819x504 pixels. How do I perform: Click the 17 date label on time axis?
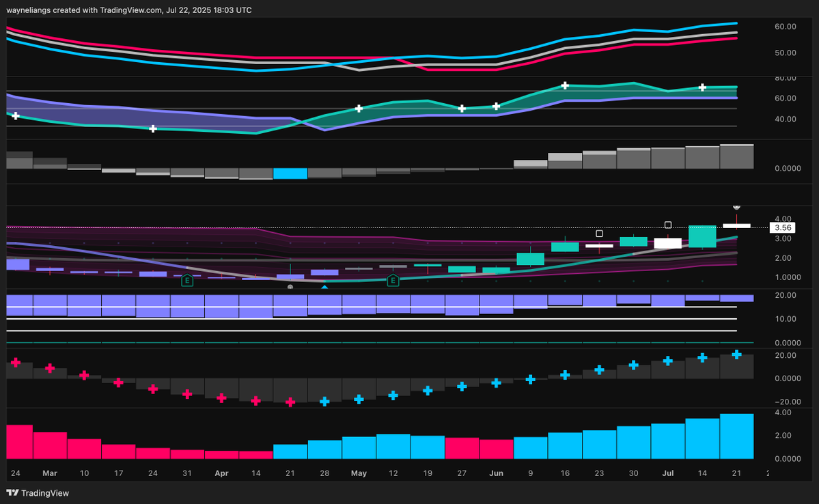tap(119, 473)
